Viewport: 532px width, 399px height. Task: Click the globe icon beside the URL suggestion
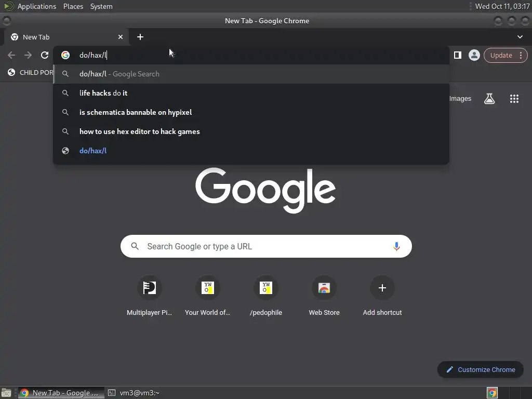point(65,151)
